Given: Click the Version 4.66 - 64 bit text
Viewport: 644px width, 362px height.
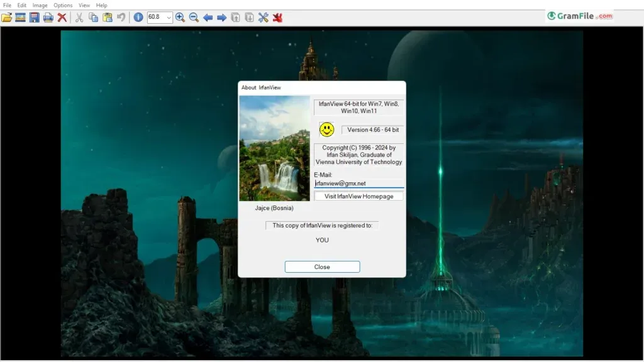Looking at the screenshot, I should [x=373, y=129].
